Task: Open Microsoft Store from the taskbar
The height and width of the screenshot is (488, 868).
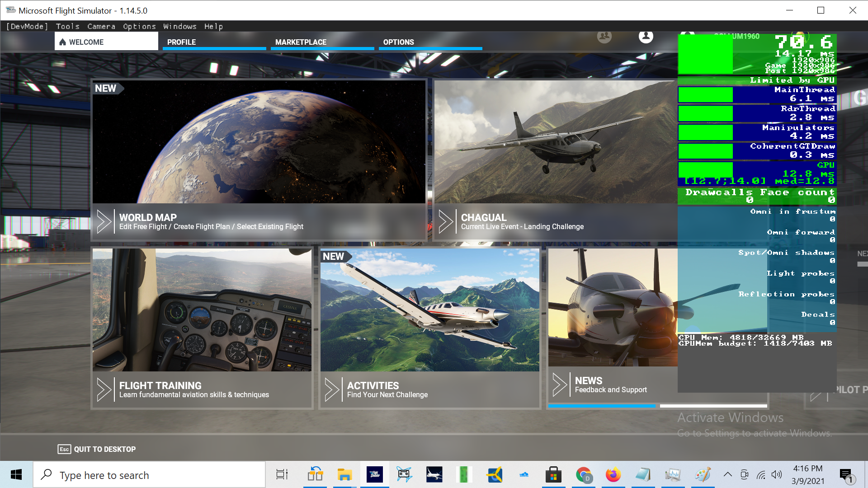Action: tap(553, 474)
